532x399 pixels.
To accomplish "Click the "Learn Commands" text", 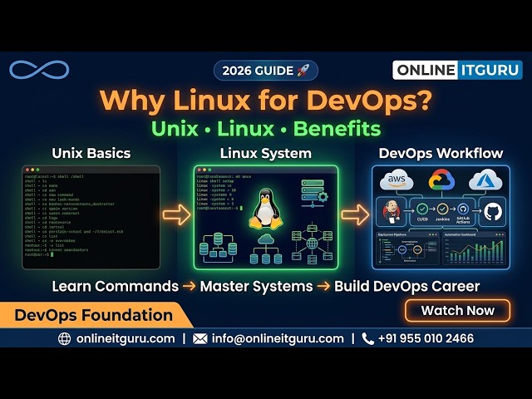I will 115,286.
